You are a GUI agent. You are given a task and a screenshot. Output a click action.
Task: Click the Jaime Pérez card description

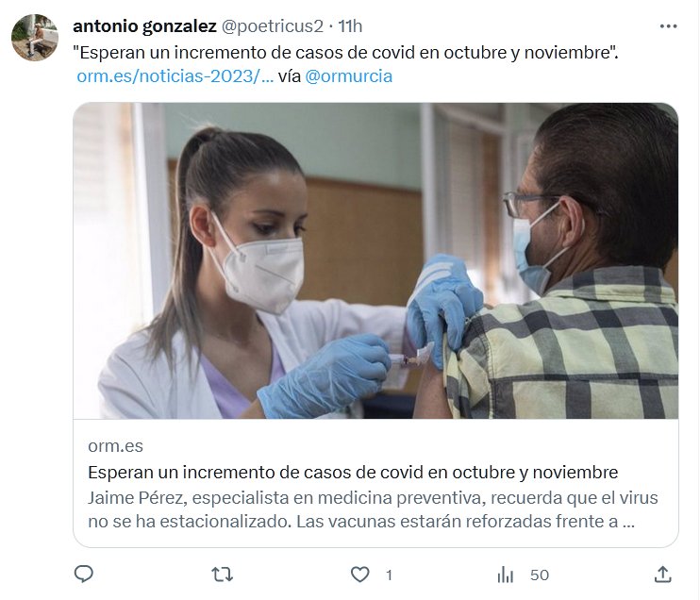click(x=373, y=509)
